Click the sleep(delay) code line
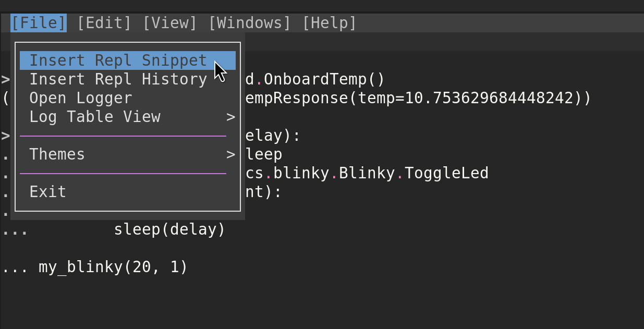Screen dimensions: 644x329 point(169,229)
